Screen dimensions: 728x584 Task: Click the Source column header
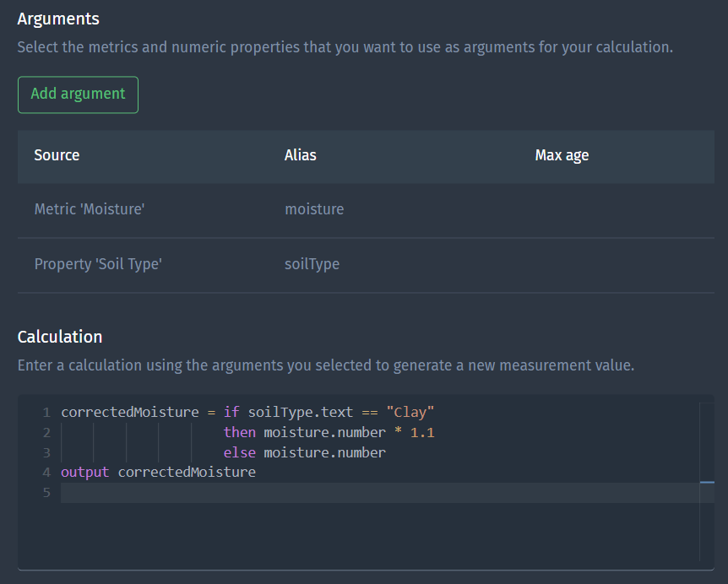coord(57,155)
